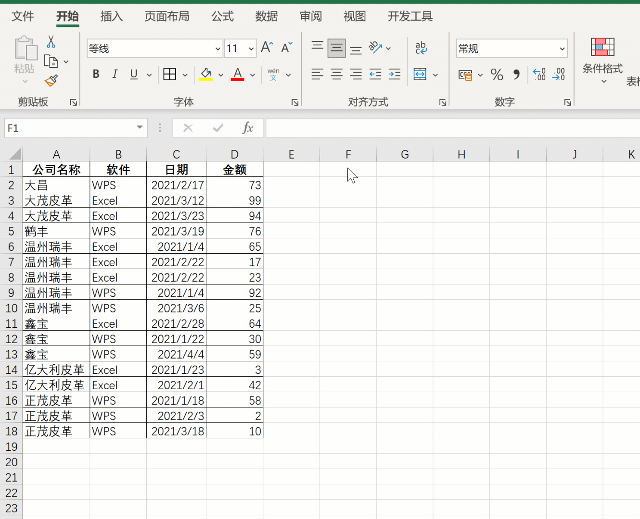Align text left
The width and height of the screenshot is (640, 519).
point(317,74)
